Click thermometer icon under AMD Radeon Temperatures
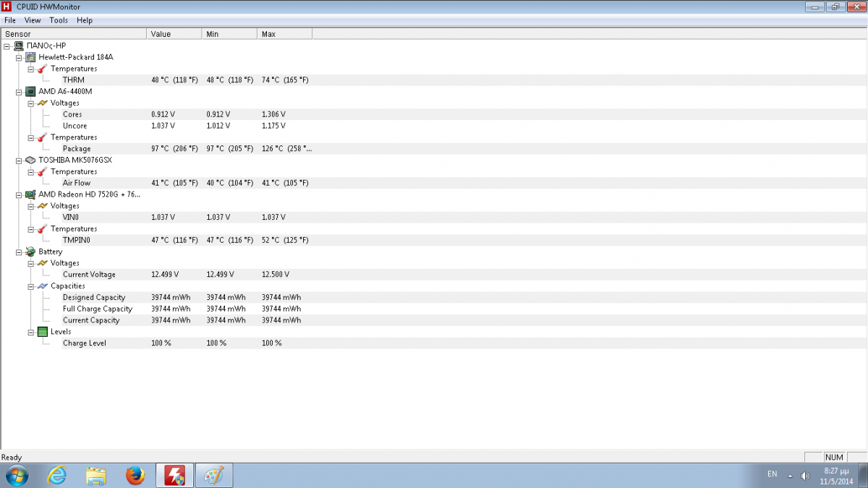This screenshot has width=868, height=488. click(43, 228)
